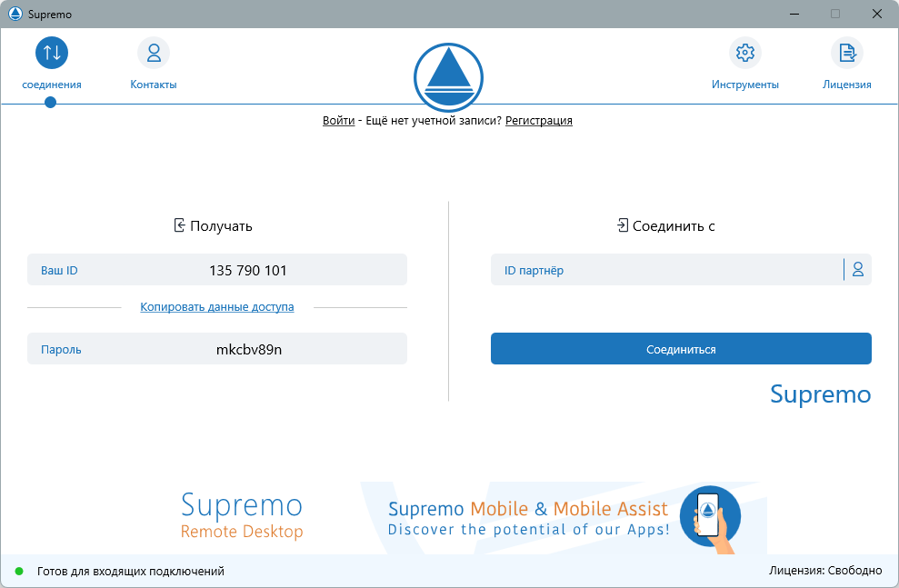Select the Ваш ID value 135 790 101
The image size is (899, 588).
coord(247,271)
